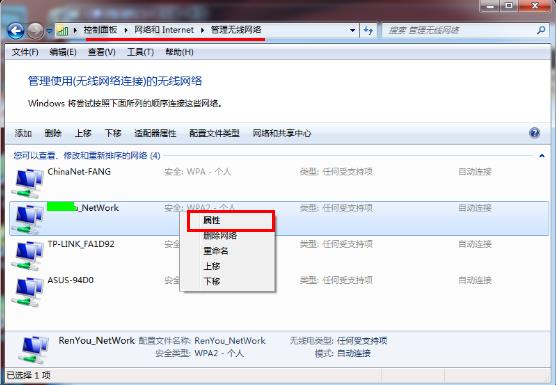Click 安全: WPA - 个人 in ChinaNet-FANG row

point(198,172)
